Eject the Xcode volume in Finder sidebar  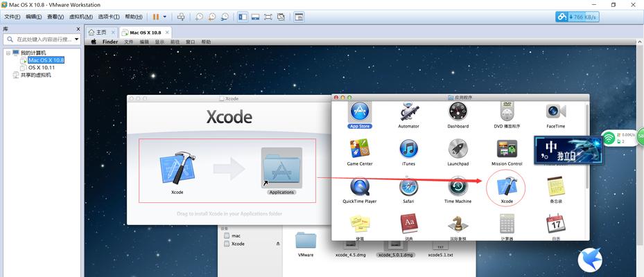pos(278,244)
